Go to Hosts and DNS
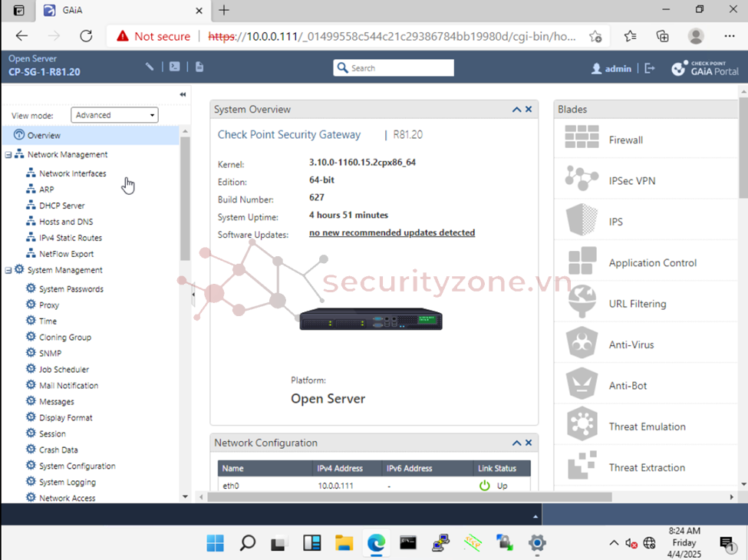The image size is (748, 560). point(66,222)
